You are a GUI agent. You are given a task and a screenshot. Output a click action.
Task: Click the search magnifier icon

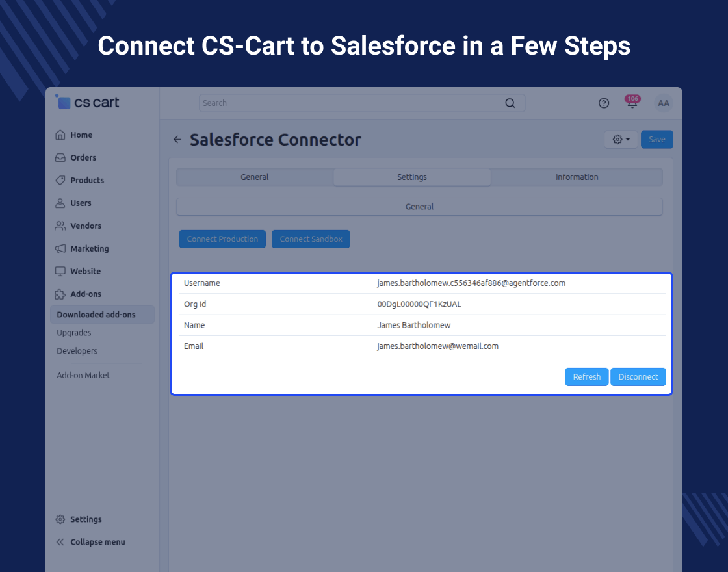coord(510,103)
